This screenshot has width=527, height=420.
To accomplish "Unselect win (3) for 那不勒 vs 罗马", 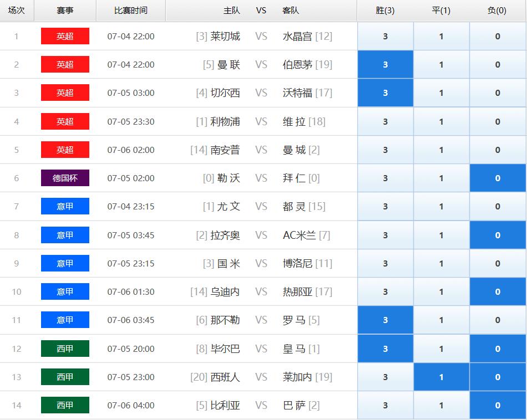I will 385,320.
